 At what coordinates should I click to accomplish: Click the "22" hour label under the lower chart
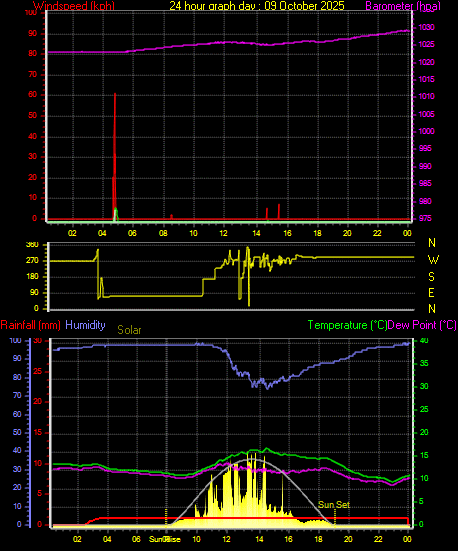[x=378, y=539]
